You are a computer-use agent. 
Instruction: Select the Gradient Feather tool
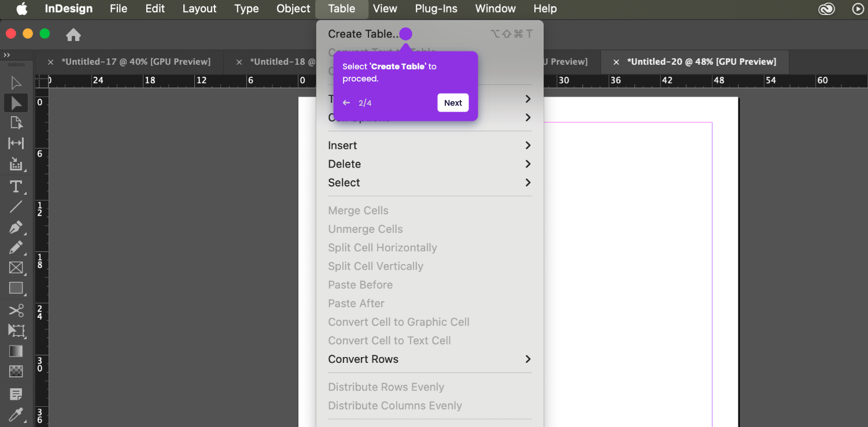coord(16,371)
